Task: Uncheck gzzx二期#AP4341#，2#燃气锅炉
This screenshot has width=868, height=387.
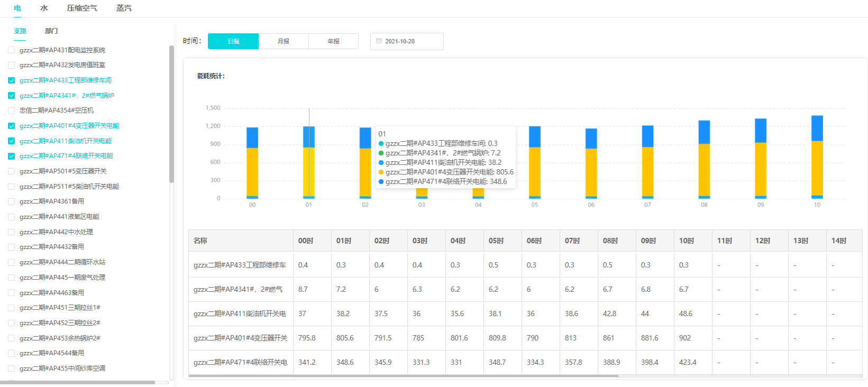Action: (x=11, y=96)
